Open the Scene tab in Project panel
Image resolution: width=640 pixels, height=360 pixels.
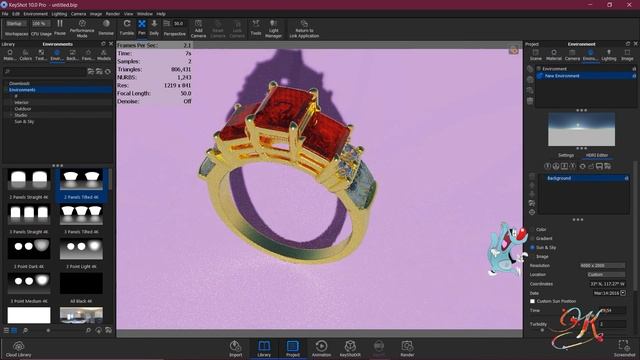536,55
